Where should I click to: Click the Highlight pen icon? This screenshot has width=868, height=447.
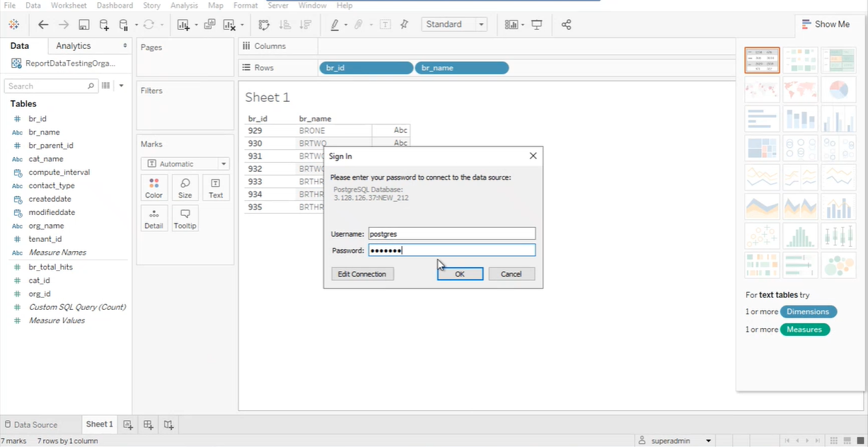click(x=335, y=25)
